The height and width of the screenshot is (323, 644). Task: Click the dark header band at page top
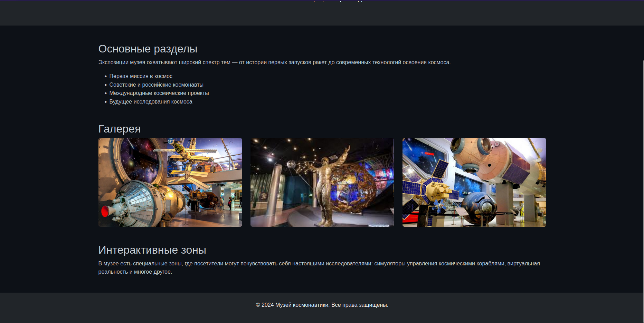coord(322,14)
